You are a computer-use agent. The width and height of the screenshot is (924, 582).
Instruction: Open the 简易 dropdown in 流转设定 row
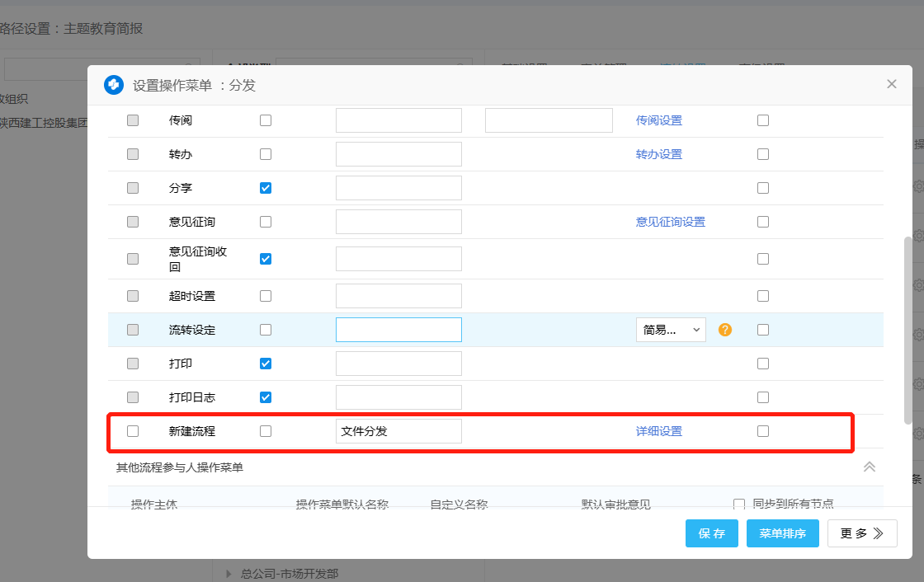point(670,330)
